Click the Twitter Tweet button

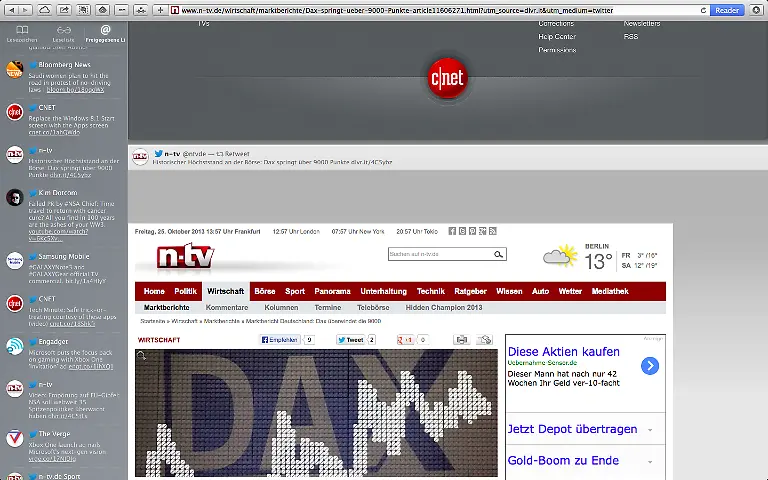point(351,339)
